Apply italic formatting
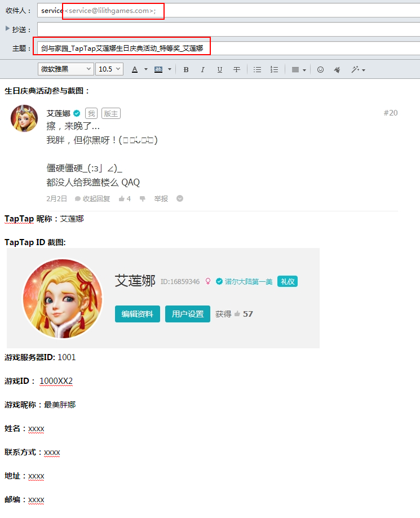 pos(203,69)
